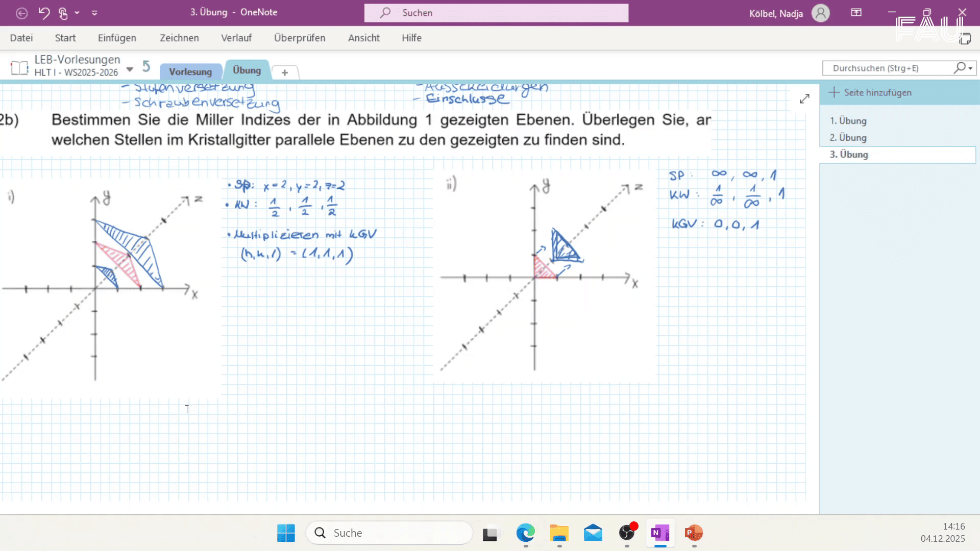Switch to the Zeichnen ribbon tab
The width and height of the screenshot is (980, 551).
click(179, 38)
